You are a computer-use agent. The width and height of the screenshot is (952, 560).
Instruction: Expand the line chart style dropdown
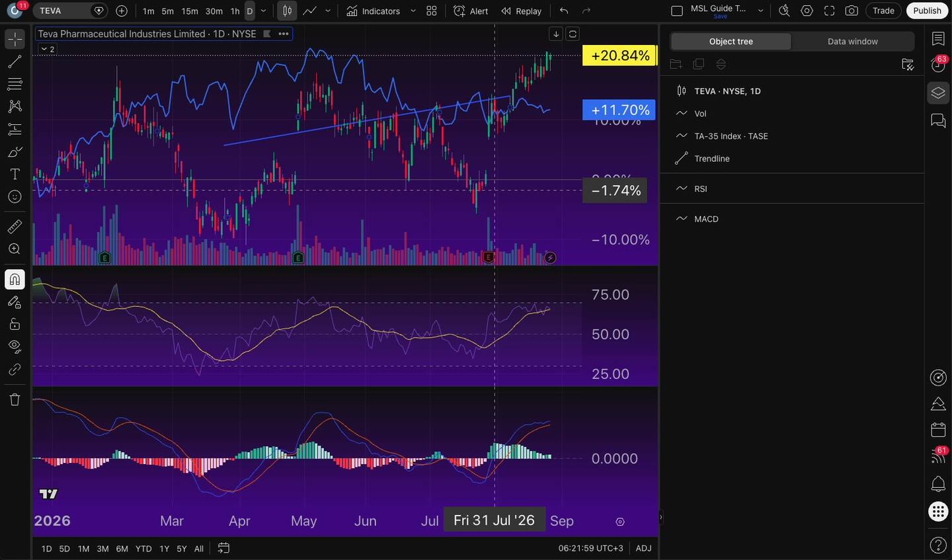[328, 11]
